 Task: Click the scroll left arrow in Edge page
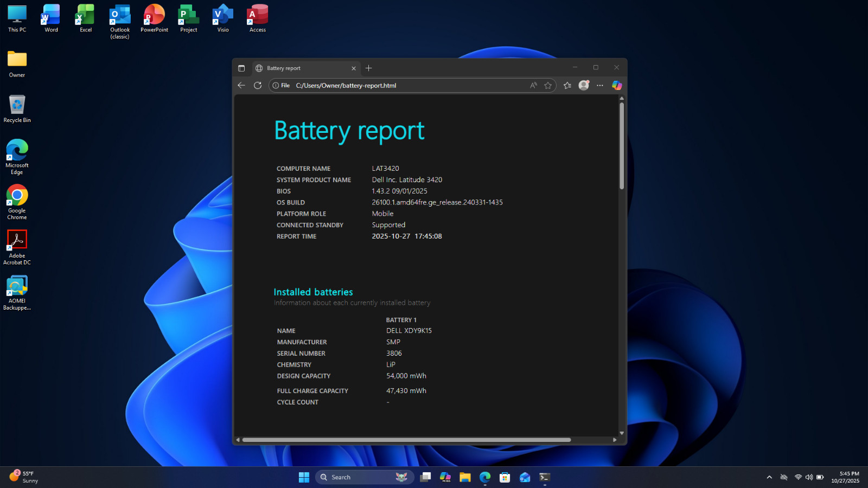point(238,440)
